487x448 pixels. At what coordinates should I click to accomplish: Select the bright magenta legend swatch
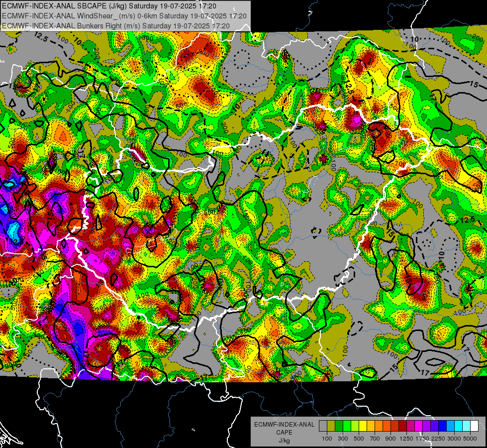419,426
